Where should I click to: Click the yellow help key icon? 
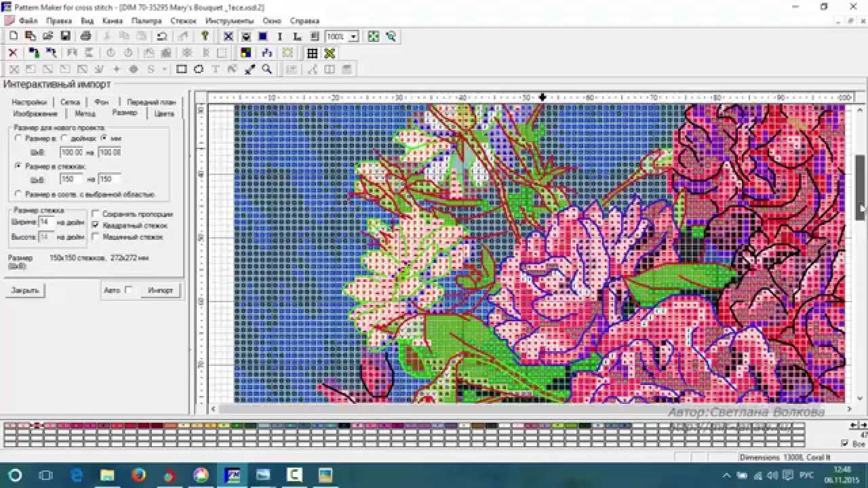coord(204,36)
